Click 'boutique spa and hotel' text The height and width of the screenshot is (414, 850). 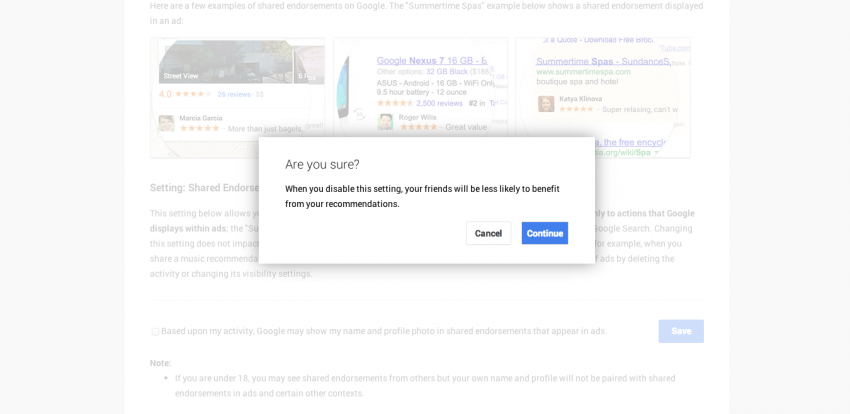click(x=577, y=82)
